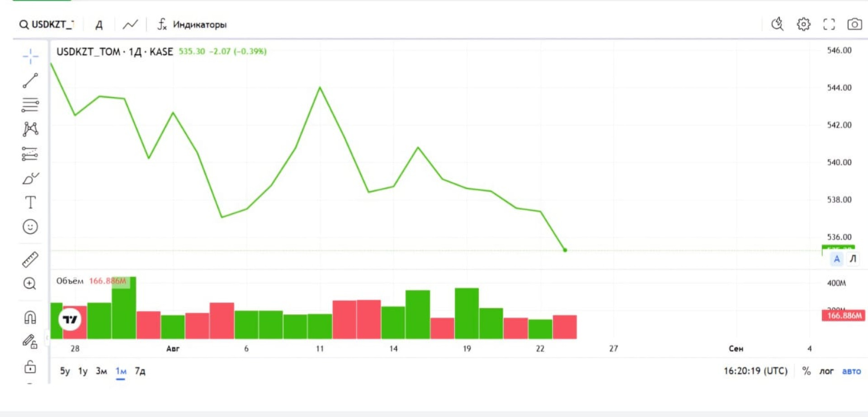Click the USDKZT symbol search field

[x=47, y=24]
